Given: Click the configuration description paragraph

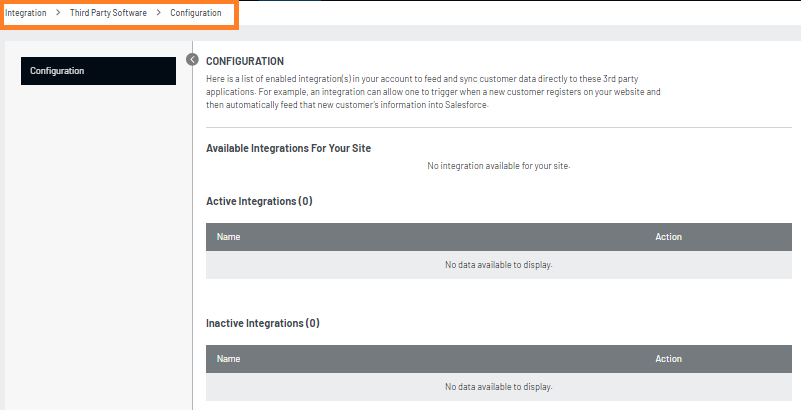Looking at the screenshot, I should click(432, 91).
